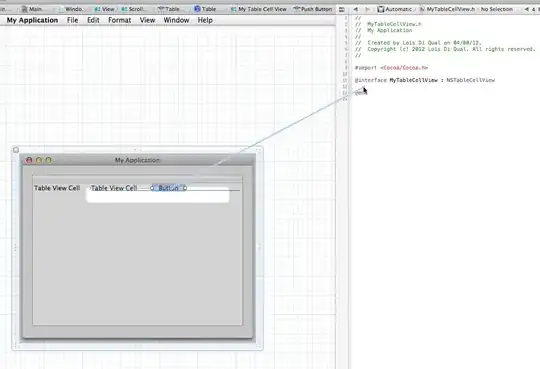Go forward with the assistant editor forward arrow
The height and width of the screenshot is (369, 540).
click(367, 9)
